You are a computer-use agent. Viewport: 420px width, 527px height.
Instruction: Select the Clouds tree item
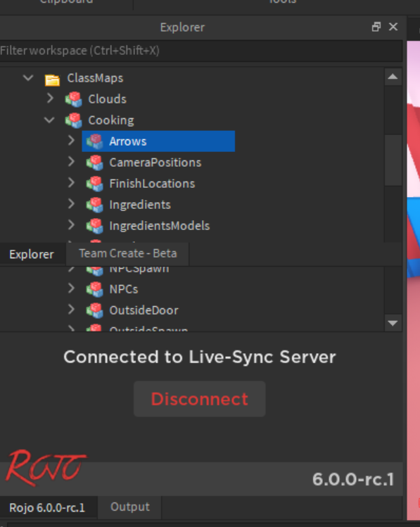pos(108,99)
